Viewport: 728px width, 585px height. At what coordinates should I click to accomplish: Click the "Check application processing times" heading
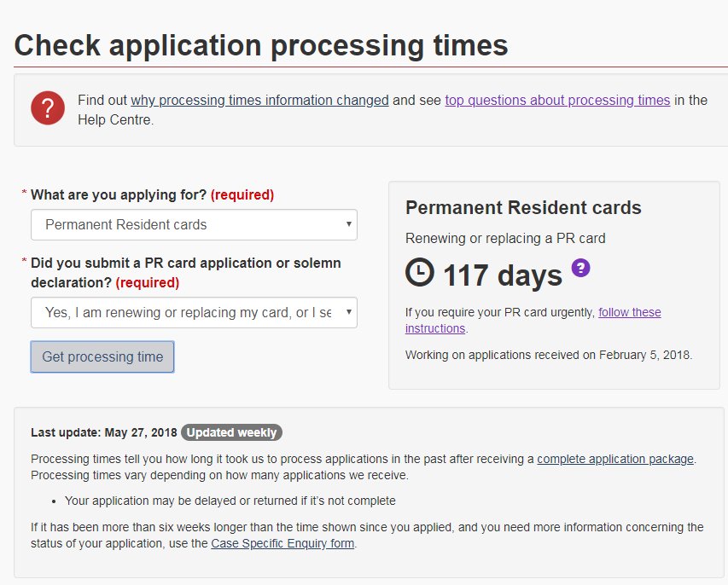tap(261, 44)
